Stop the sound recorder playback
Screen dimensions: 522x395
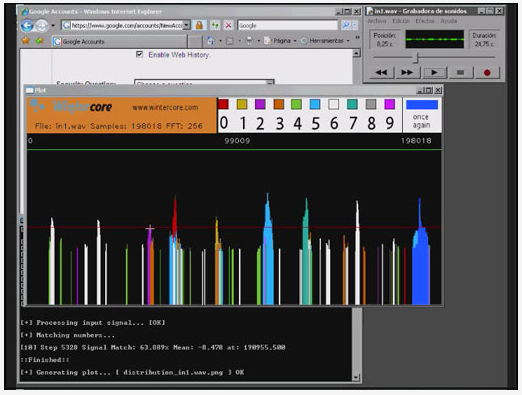point(460,72)
